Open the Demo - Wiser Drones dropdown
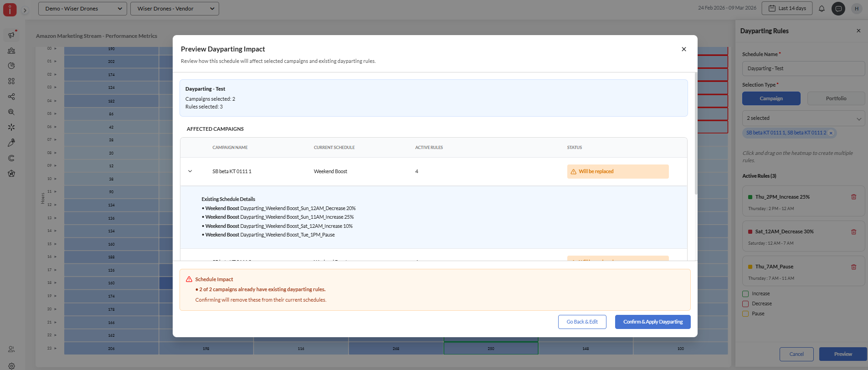This screenshot has height=370, width=868. coord(82,9)
